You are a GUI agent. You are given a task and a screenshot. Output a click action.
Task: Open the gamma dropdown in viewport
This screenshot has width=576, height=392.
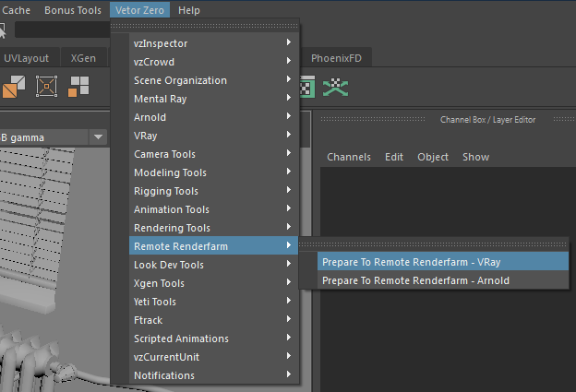[x=98, y=137]
